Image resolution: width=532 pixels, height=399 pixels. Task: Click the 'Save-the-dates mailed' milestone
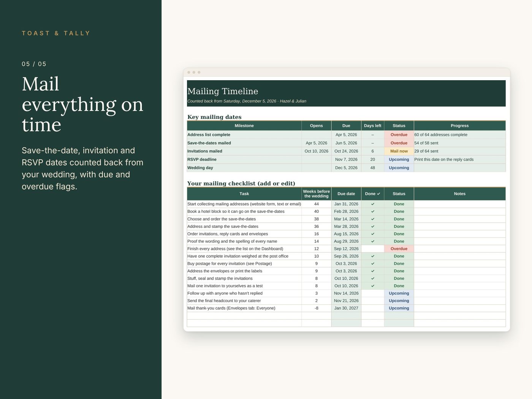(244, 143)
